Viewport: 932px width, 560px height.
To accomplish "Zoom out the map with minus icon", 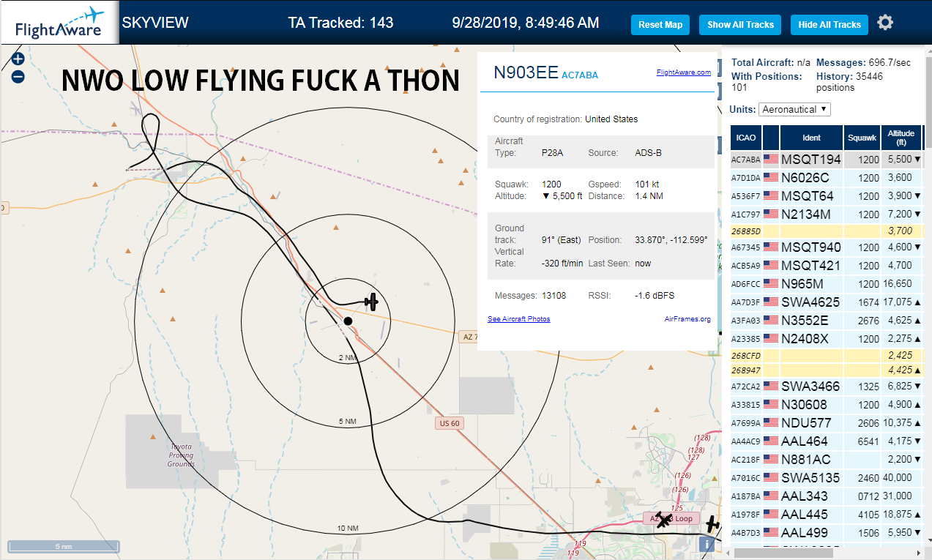I will (18, 76).
